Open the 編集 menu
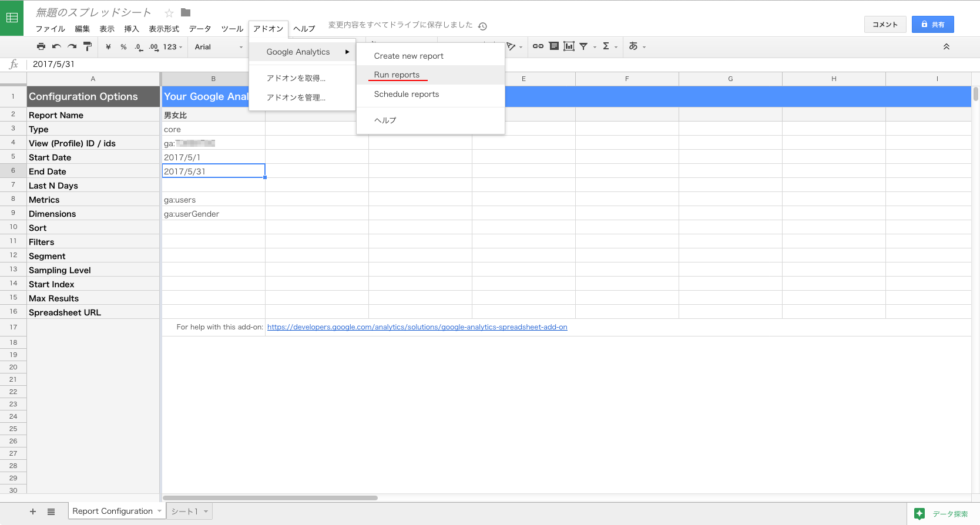Viewport: 980px width, 525px height. point(82,29)
